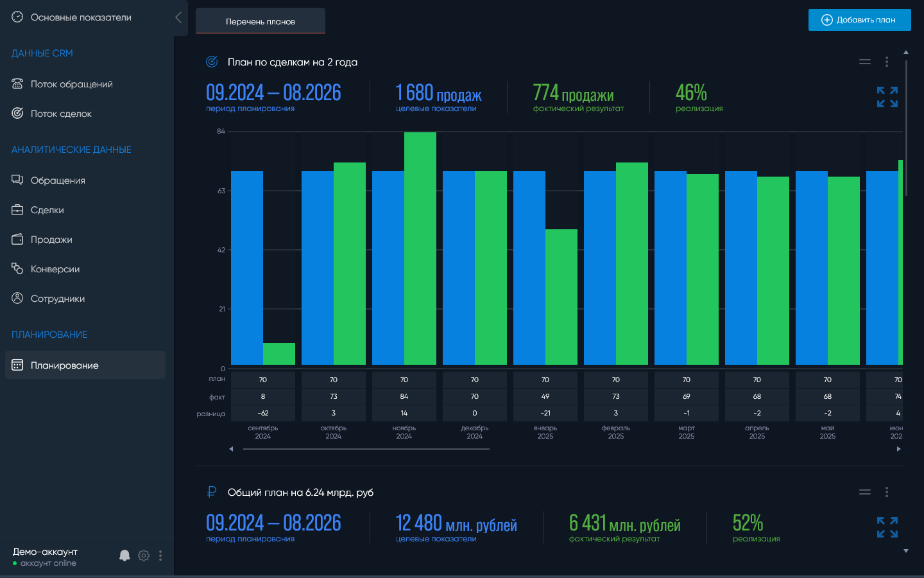924x578 pixels.
Task: Click chart horizontal scrollbar thumb
Action: pyautogui.click(x=366, y=449)
